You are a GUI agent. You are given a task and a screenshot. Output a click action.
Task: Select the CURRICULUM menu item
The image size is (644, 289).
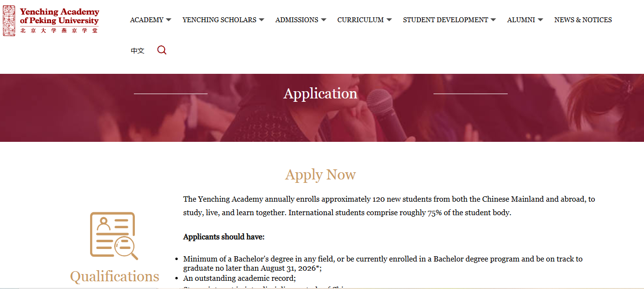pyautogui.click(x=360, y=20)
